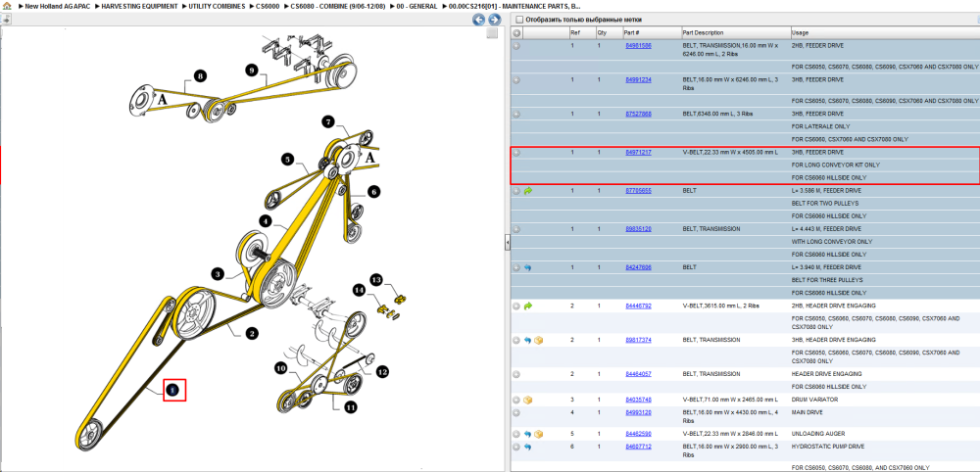Enable 'Отобразить только выбранные метки' checkbox
Image resolution: width=980 pixels, height=472 pixels.
tap(518, 20)
